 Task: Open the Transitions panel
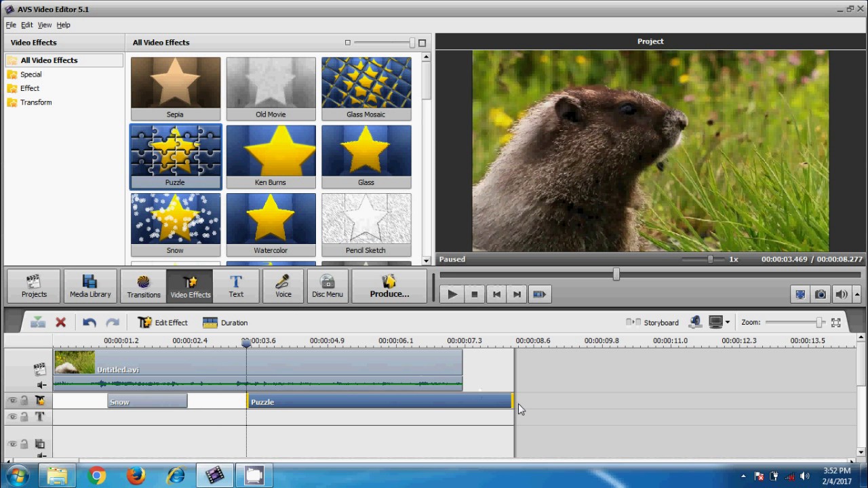143,286
